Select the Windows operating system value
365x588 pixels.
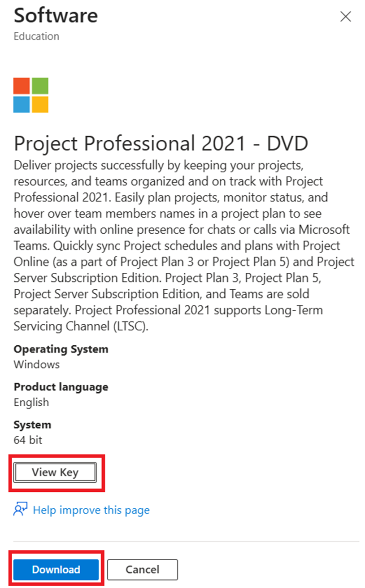pos(36,364)
